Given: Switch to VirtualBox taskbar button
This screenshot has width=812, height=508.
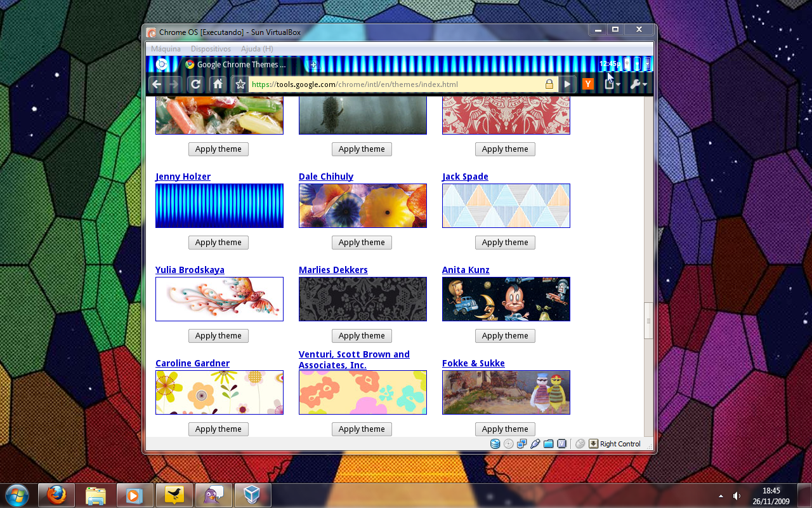Looking at the screenshot, I should 253,495.
